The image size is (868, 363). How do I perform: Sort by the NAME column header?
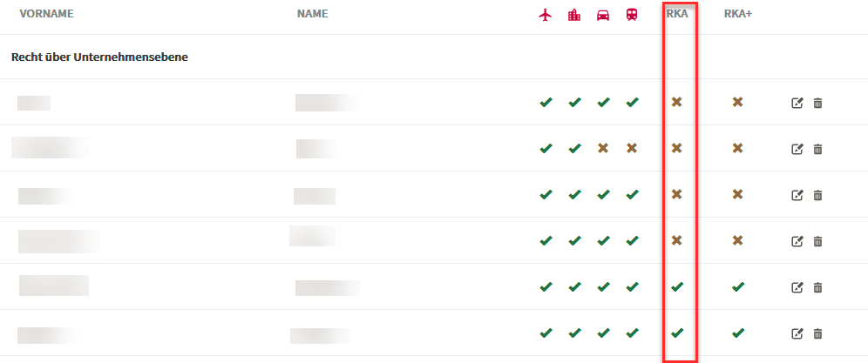tap(312, 14)
